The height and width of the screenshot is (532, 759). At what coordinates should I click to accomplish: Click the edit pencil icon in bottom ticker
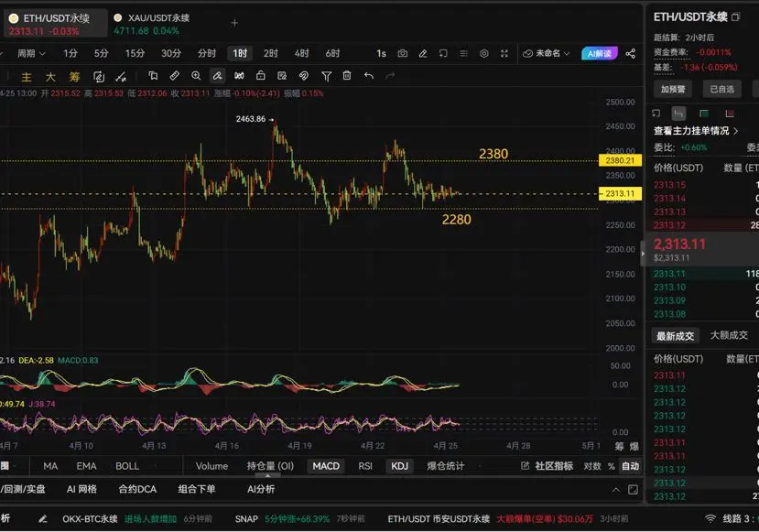[x=43, y=519]
